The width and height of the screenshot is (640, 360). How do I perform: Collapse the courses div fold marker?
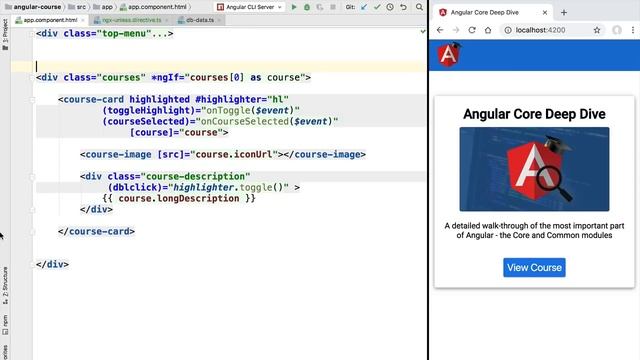[x=32, y=78]
